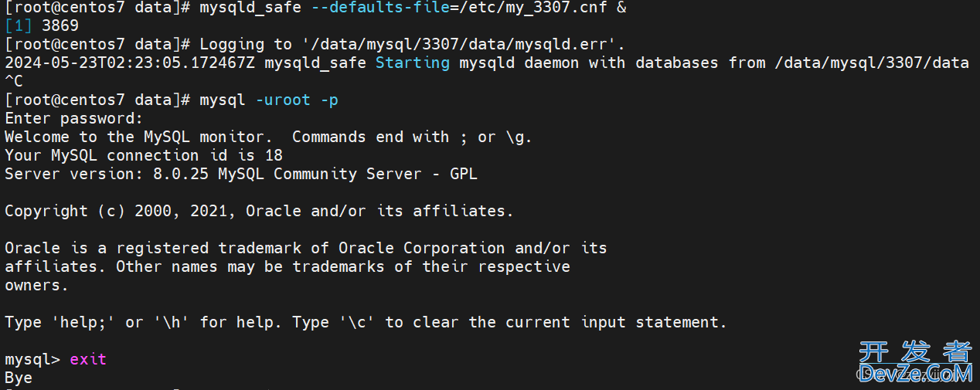Click the 'exit' command after mysql> prompt
Screen dimensions: 980x390
88,359
